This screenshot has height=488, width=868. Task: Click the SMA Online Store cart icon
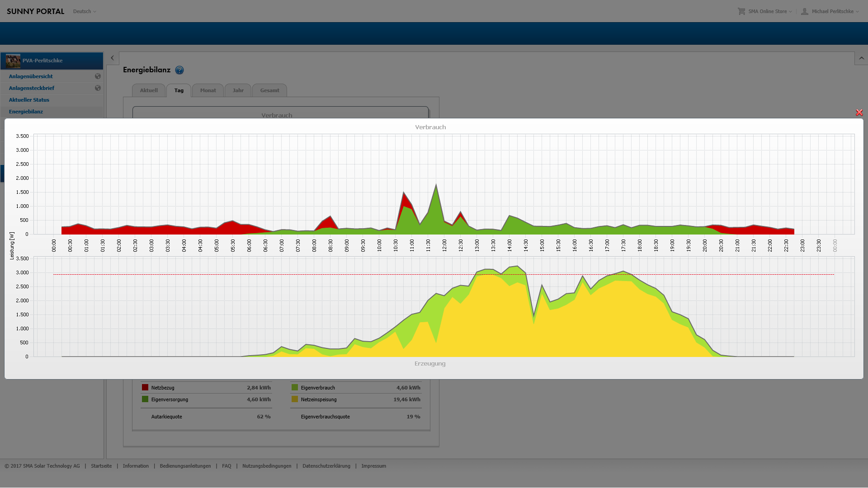click(741, 11)
